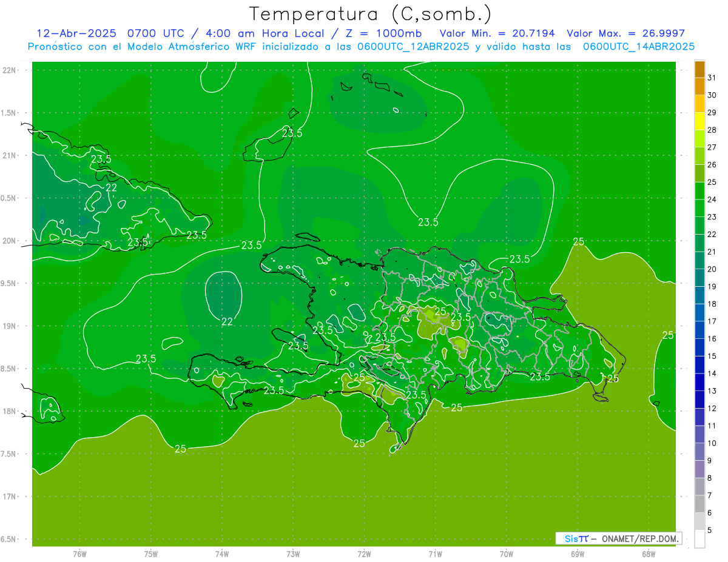The width and height of the screenshot is (728, 562).
Task: Click the 'Z = 1000mb' level text
Action: (384, 33)
